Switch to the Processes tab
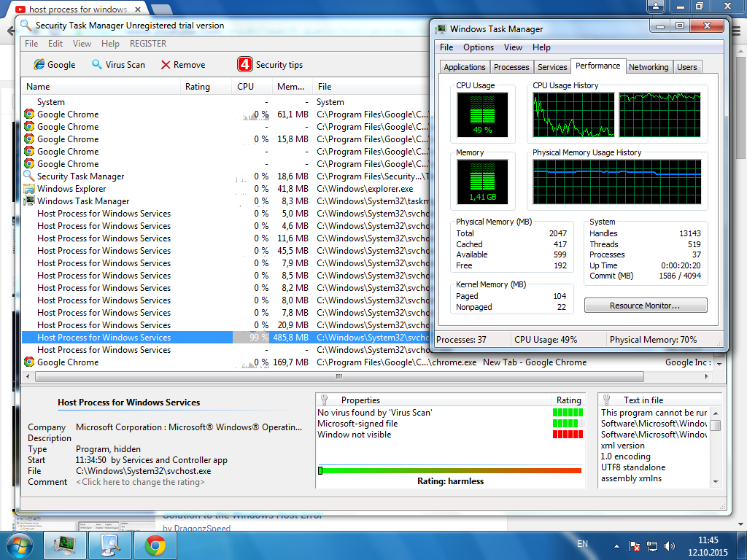 point(511,67)
